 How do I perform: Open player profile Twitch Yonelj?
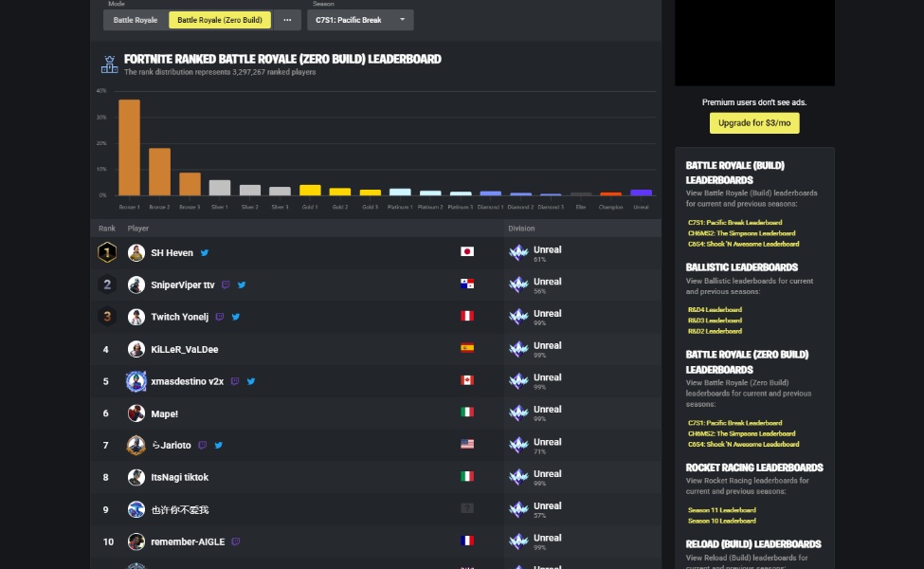click(180, 317)
